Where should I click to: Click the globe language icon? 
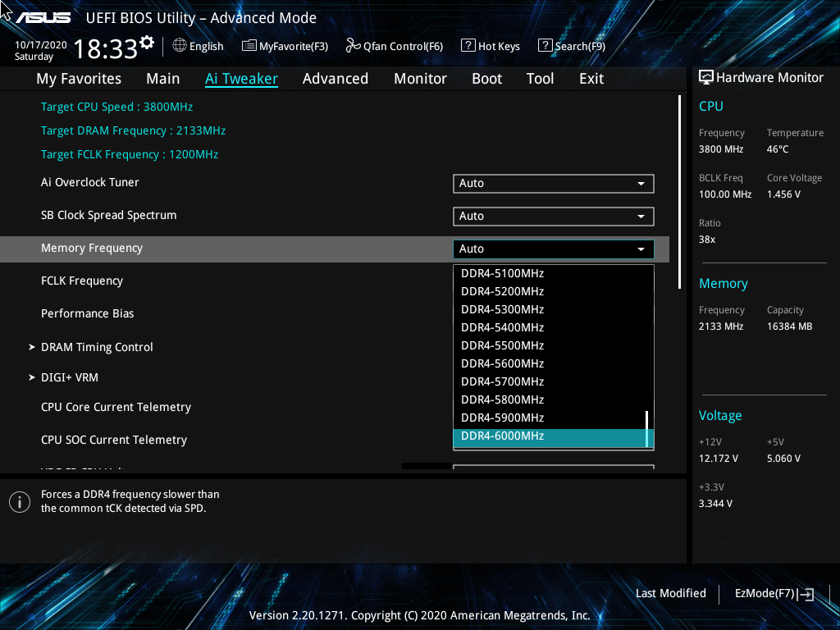point(180,46)
